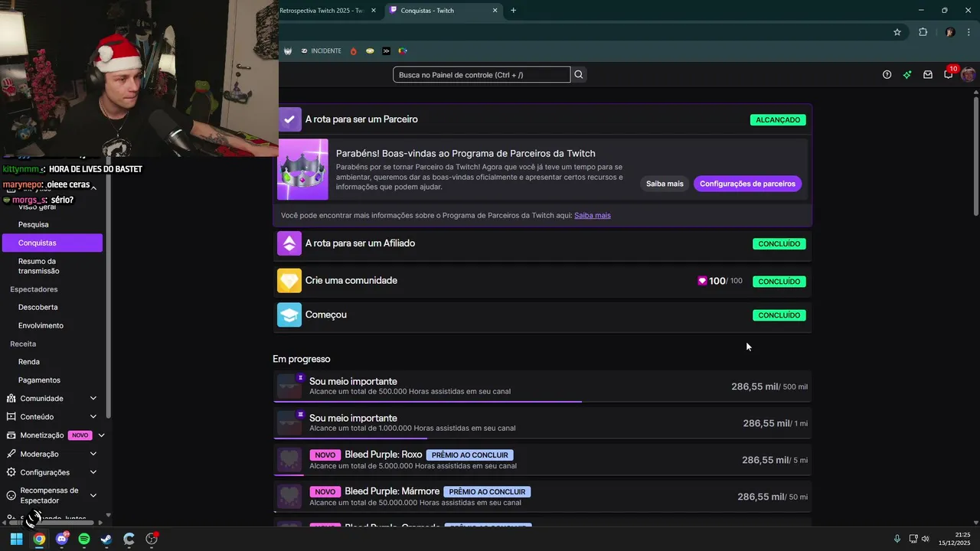The image size is (980, 551).
Task: Follow the underlined Saiba mais link
Action: click(x=593, y=215)
